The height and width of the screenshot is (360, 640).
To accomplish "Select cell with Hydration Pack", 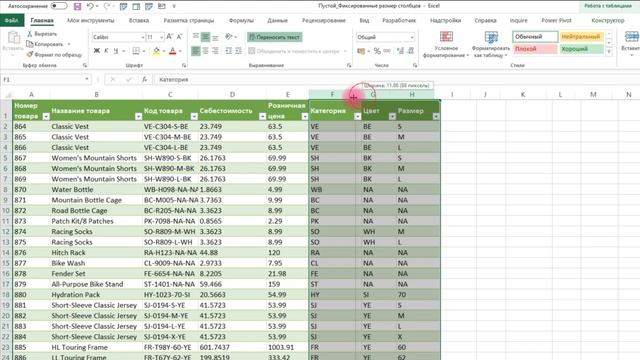I will (x=96, y=295).
